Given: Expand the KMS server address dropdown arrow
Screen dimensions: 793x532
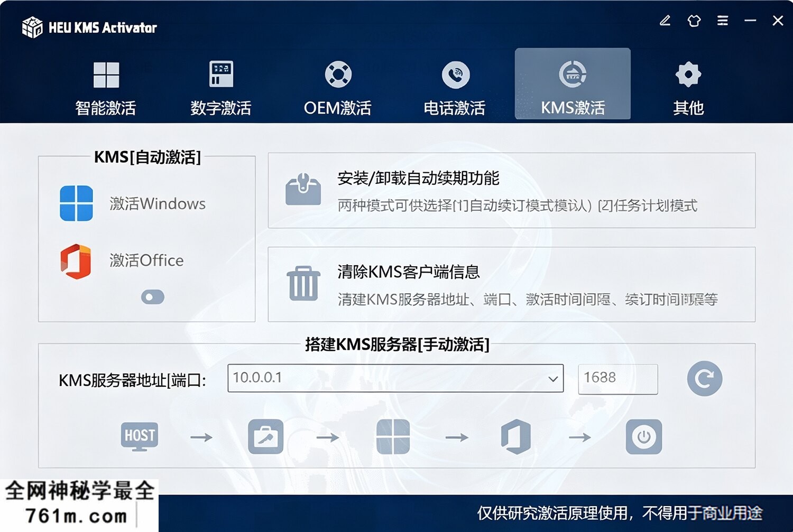Looking at the screenshot, I should coord(553,379).
